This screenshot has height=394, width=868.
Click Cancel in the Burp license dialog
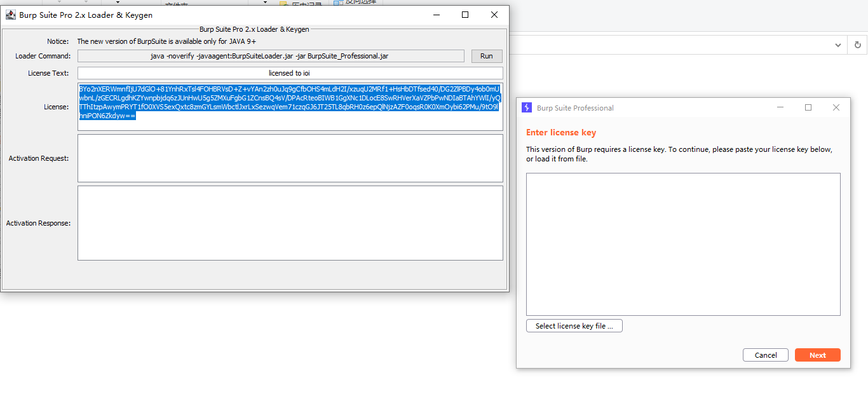pos(766,355)
